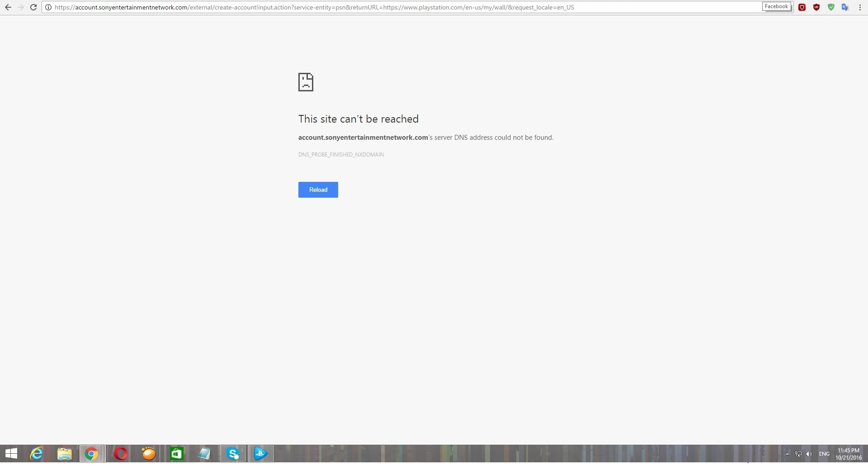This screenshot has height=475, width=868.
Task: Refresh the page with the toolbar reload icon
Action: coord(33,7)
